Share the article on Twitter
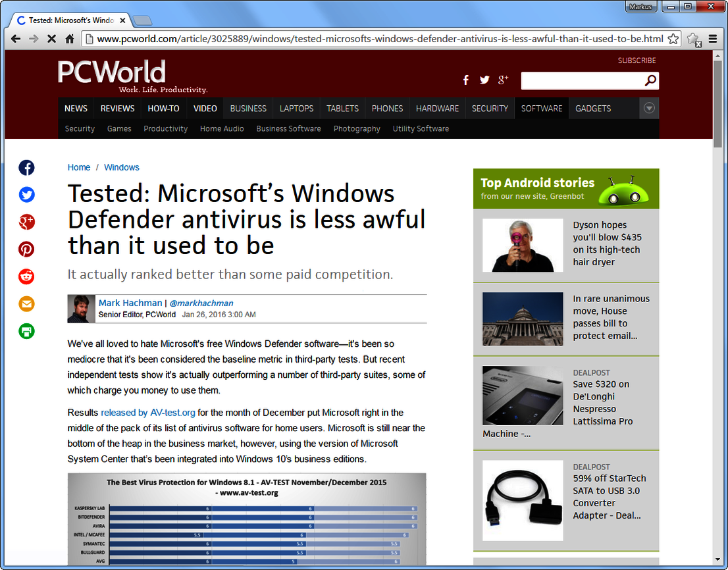 pos(26,195)
